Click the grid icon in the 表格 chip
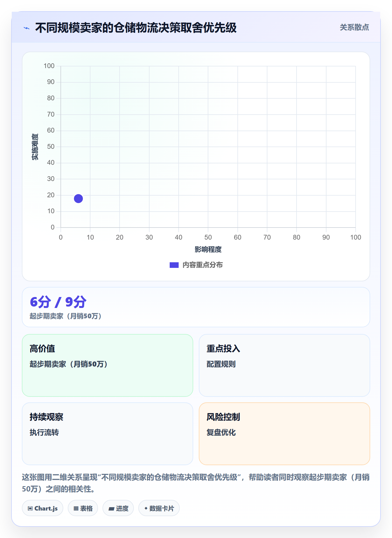This screenshot has width=392, height=538. [76, 508]
